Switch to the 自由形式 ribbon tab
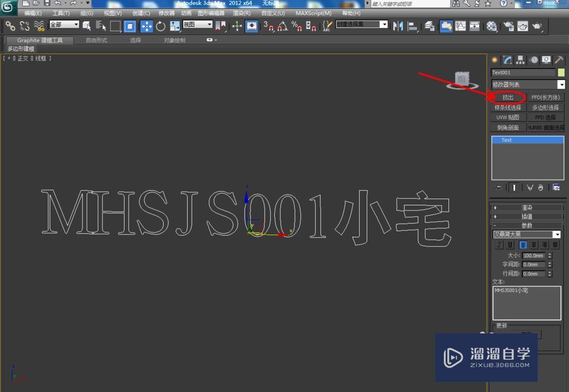The width and height of the screenshot is (569, 392). (97, 40)
